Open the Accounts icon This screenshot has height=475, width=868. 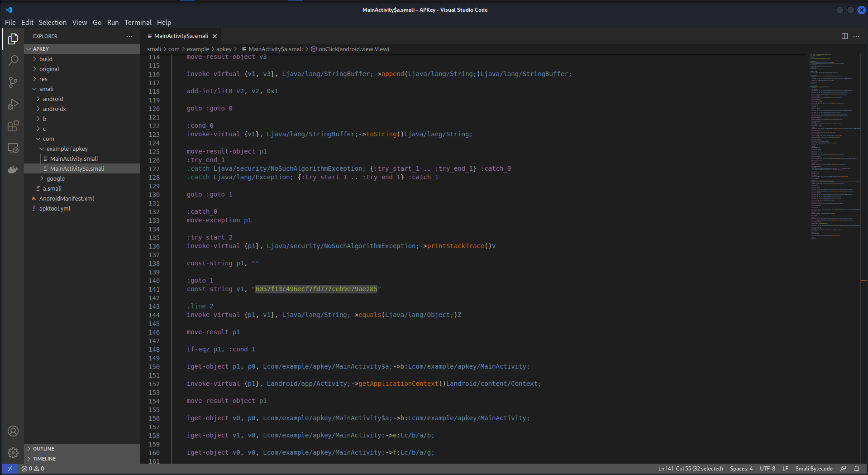click(13, 431)
